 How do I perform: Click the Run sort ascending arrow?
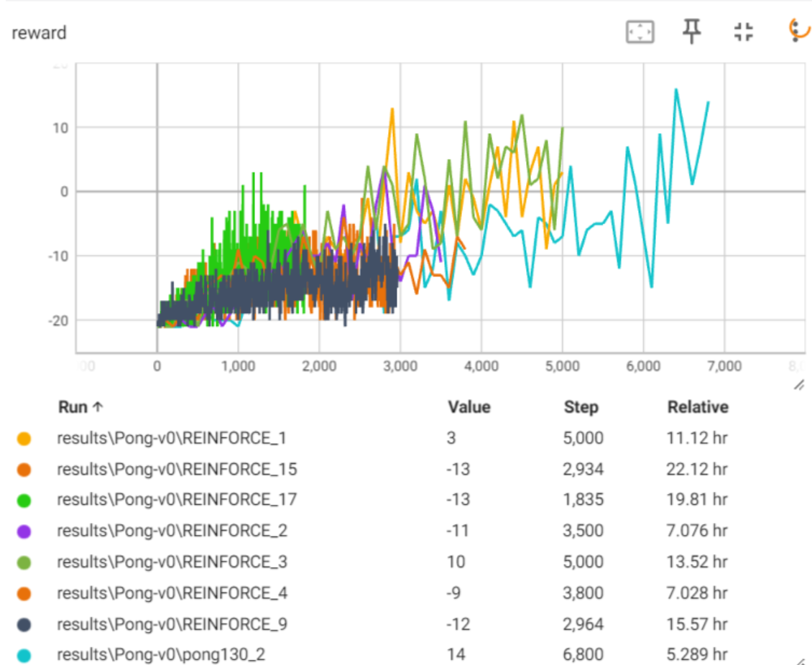pos(97,407)
